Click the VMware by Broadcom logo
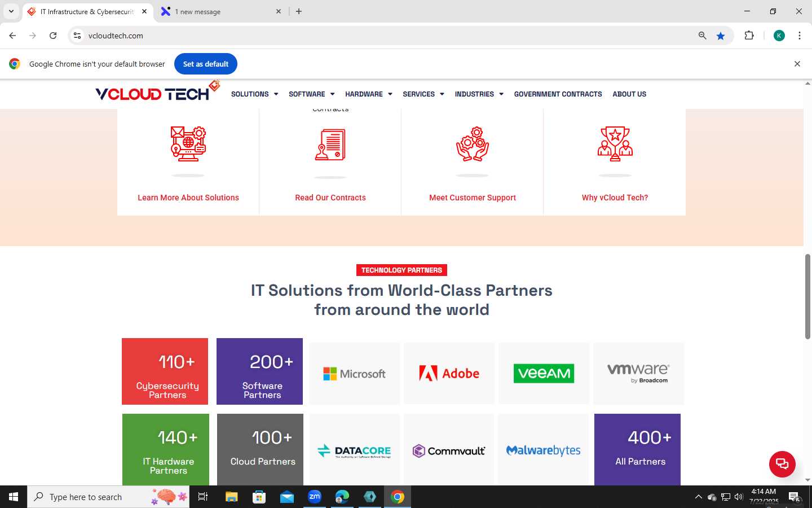This screenshot has height=508, width=812. click(638, 373)
